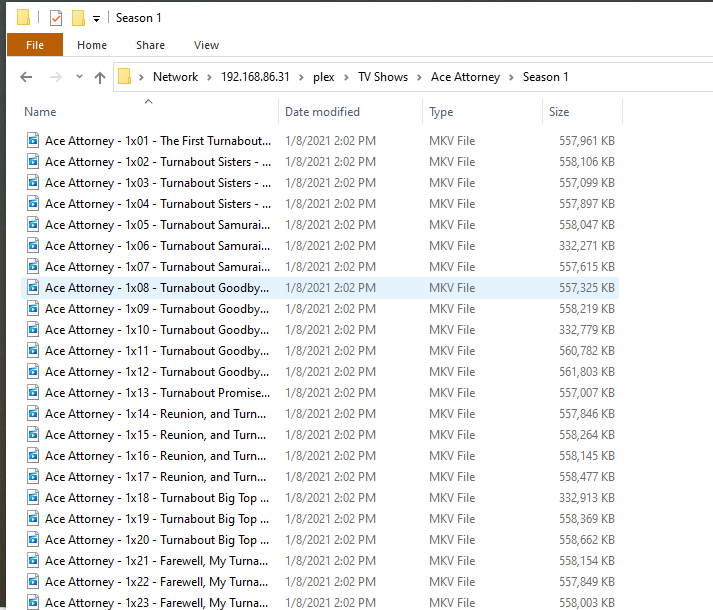This screenshot has width=713, height=610.
Task: Click the Forward navigation arrow
Action: pos(55,77)
